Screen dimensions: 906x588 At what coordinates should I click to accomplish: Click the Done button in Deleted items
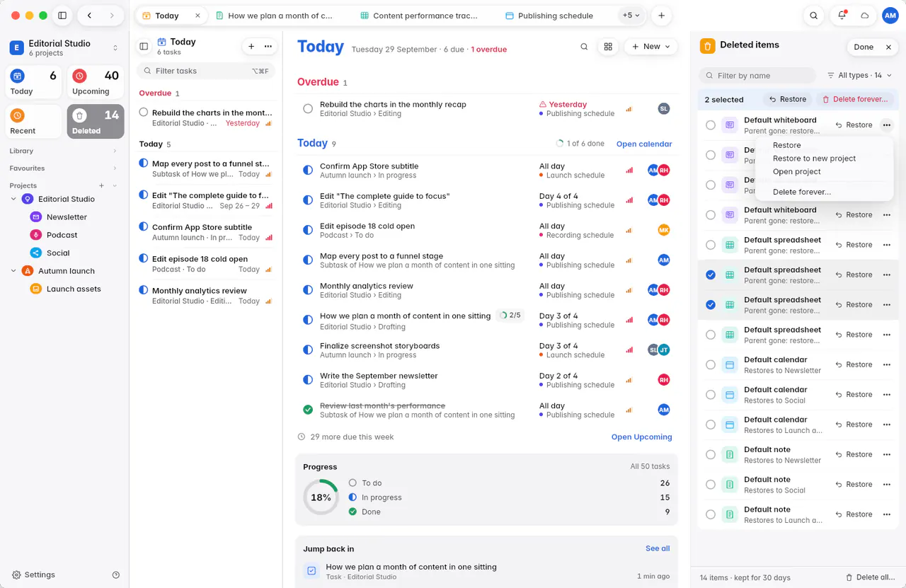864,47
